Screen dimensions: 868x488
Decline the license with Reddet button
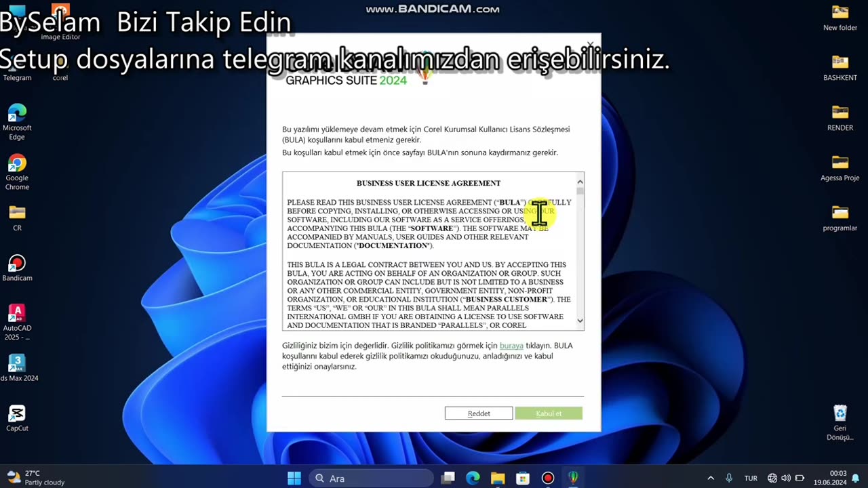tap(479, 413)
